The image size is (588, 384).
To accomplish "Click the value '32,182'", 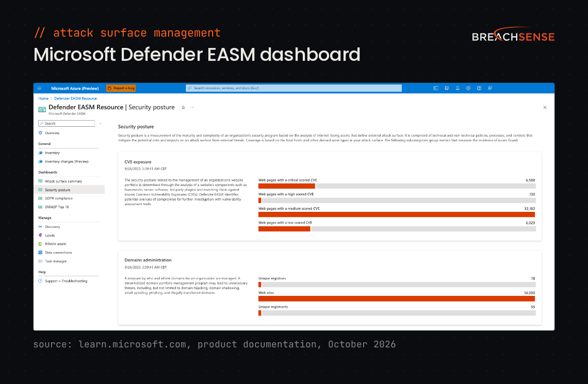I will point(530,209).
